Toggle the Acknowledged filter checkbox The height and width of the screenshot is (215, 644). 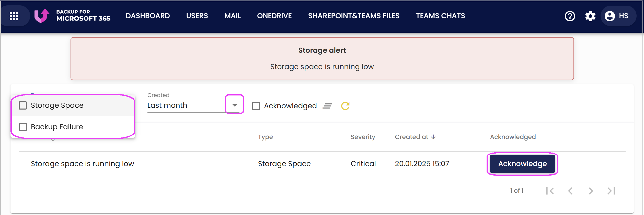256,106
